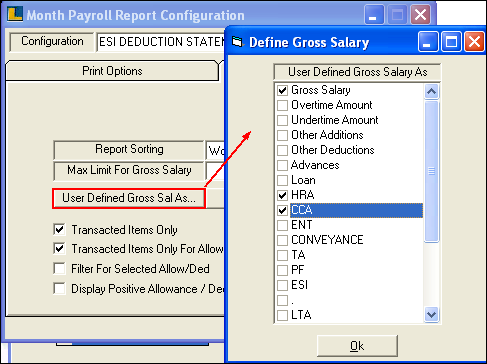Screen dimensions: 487x364
Task: Open User Defined Gross Sal As button
Action: click(129, 198)
